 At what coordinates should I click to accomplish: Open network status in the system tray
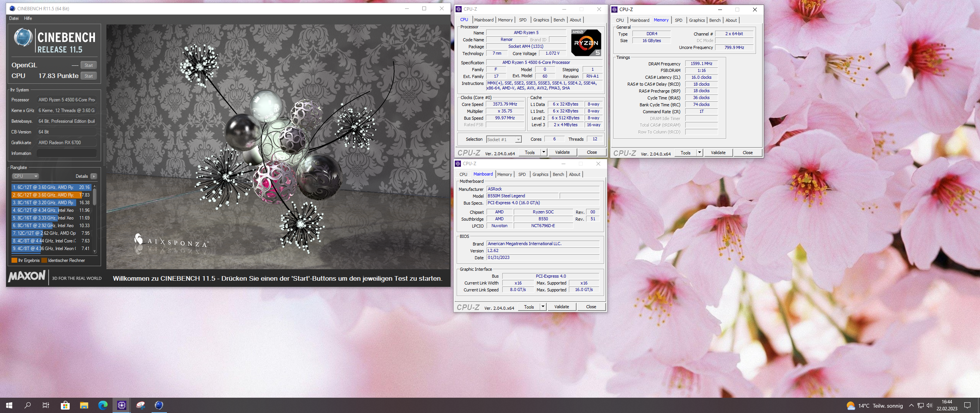tap(921, 406)
